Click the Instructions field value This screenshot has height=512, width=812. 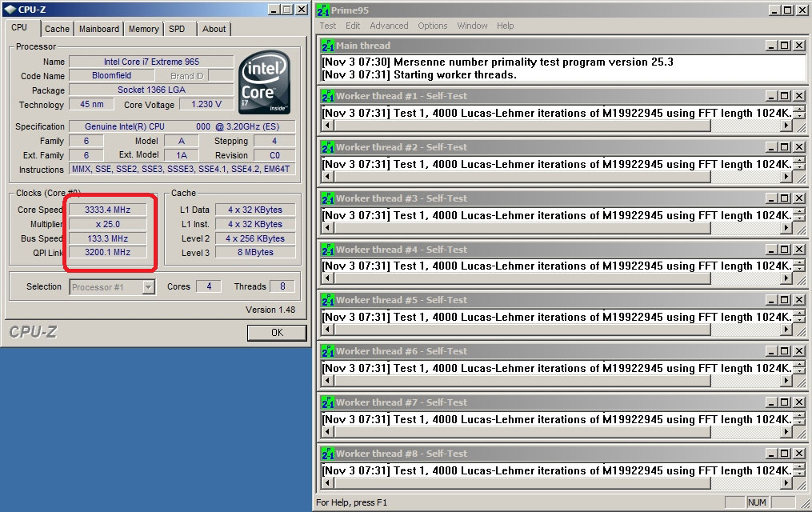(x=182, y=169)
